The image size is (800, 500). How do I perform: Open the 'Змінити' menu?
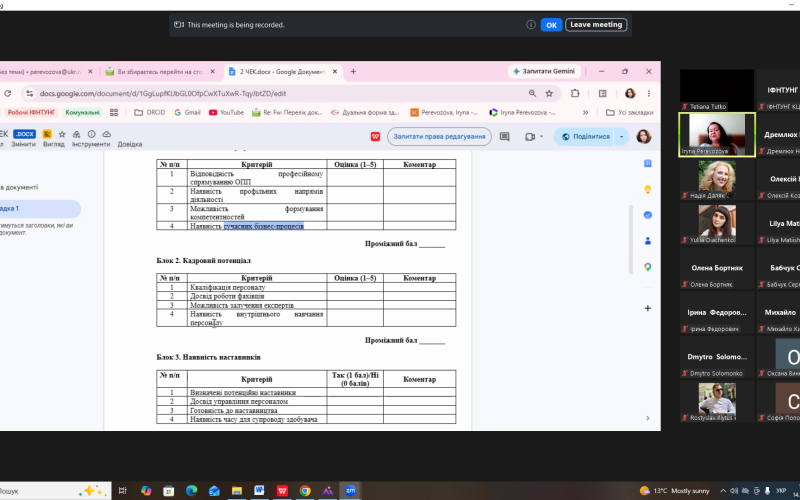click(24, 144)
